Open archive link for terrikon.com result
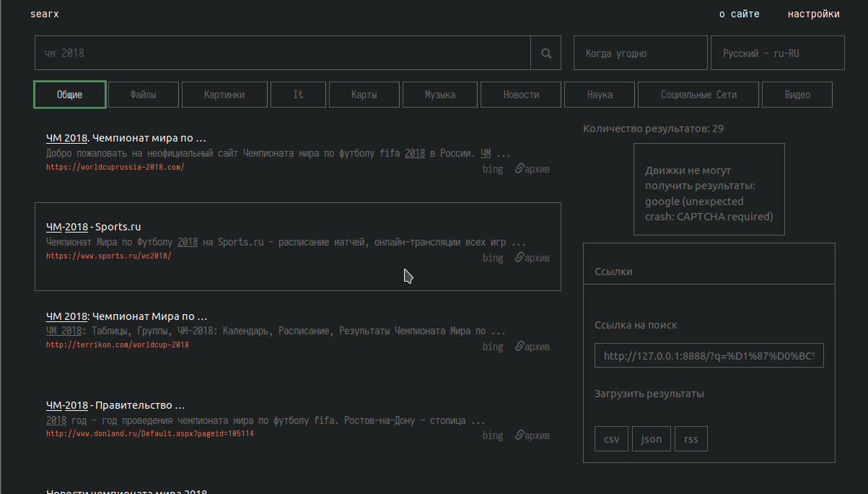This screenshot has height=494, width=868. point(532,347)
